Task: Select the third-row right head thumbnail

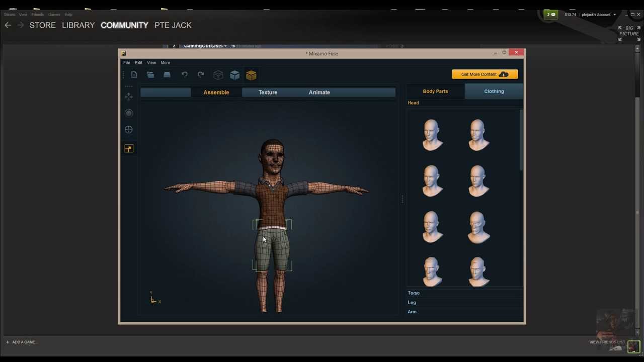Action: [x=478, y=227]
